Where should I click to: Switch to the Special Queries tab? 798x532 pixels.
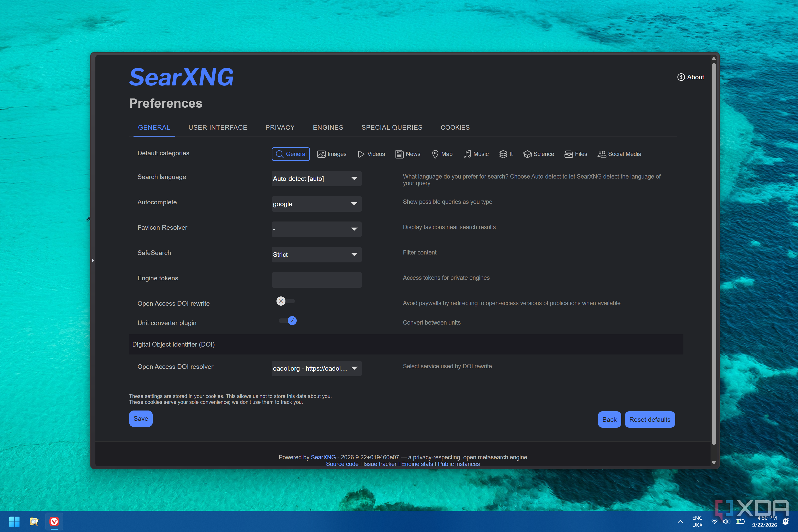coord(392,127)
